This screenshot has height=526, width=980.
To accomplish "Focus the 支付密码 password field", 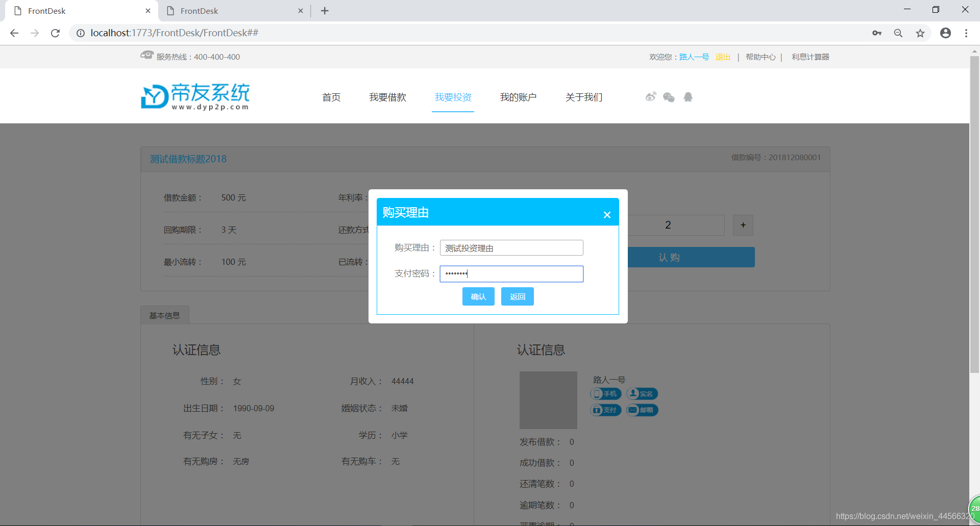I will click(511, 274).
